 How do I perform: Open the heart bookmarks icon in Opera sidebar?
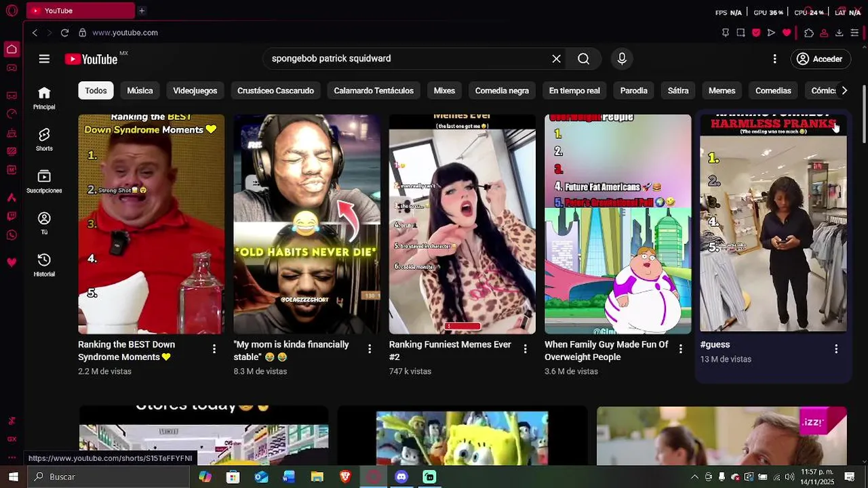[x=12, y=262]
